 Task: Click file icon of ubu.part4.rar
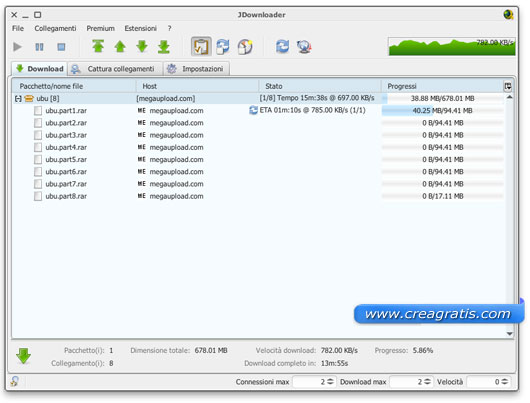coord(38,147)
